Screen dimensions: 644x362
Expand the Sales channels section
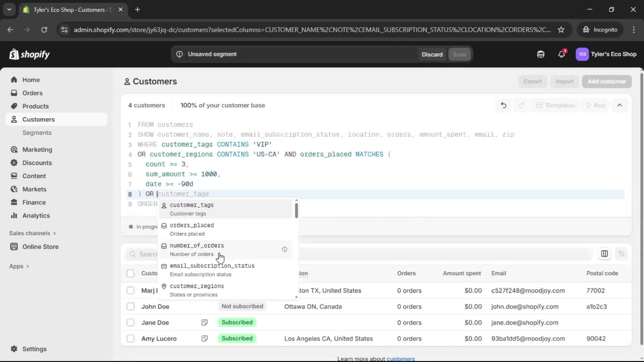[32, 233]
